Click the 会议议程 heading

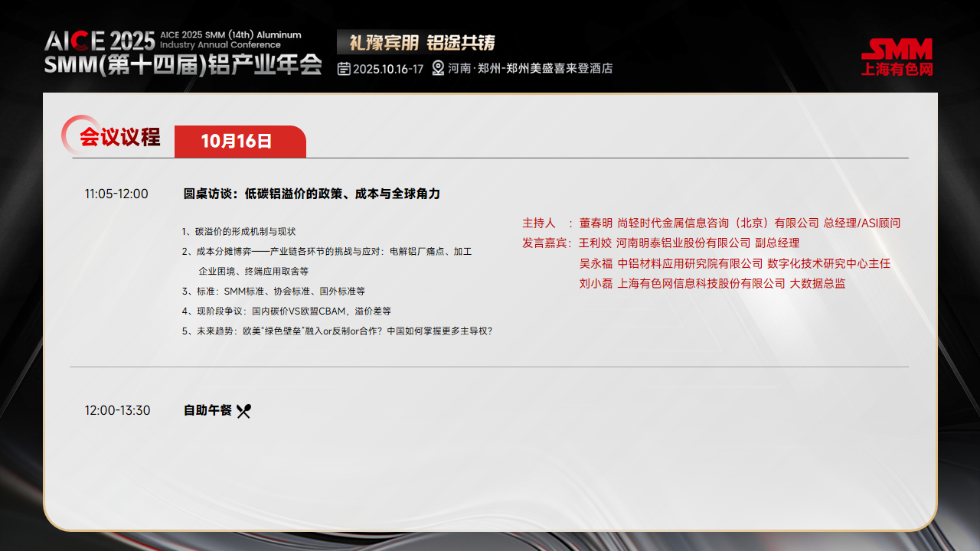coord(120,137)
